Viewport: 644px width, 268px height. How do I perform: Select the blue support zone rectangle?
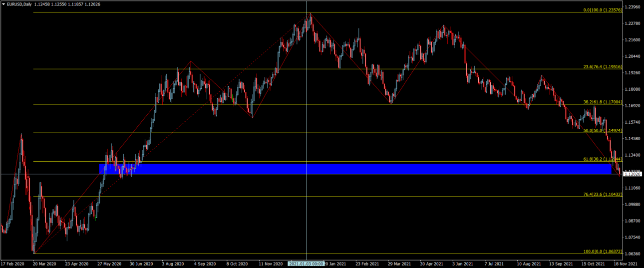tap(355, 169)
